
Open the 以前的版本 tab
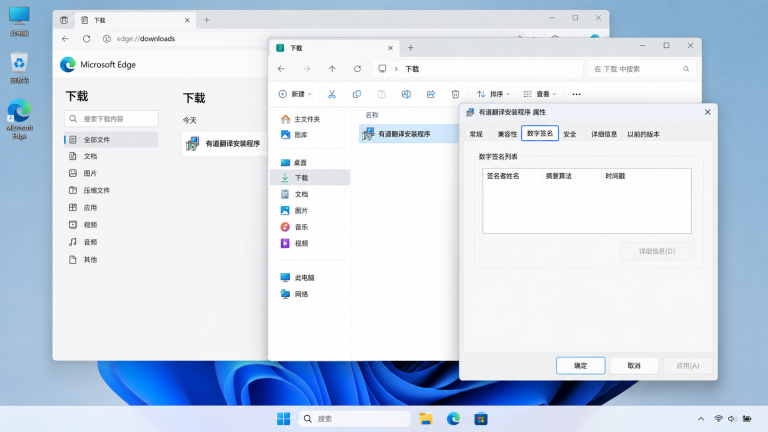tap(643, 134)
